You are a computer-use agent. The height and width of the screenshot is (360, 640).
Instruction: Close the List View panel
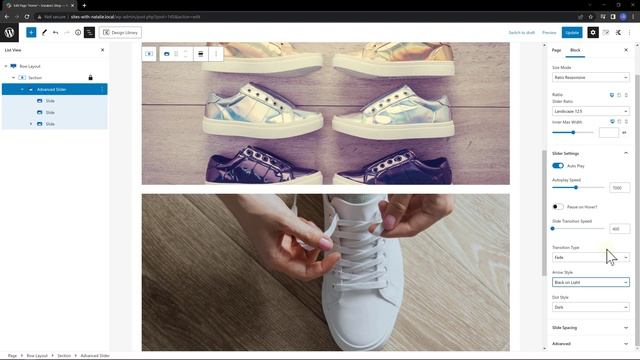pos(102,50)
